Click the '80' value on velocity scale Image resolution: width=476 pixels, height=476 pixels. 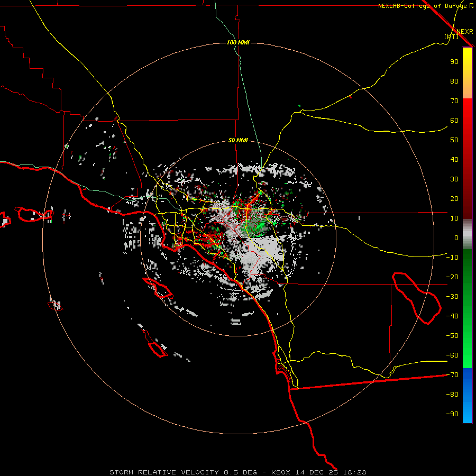coord(454,81)
